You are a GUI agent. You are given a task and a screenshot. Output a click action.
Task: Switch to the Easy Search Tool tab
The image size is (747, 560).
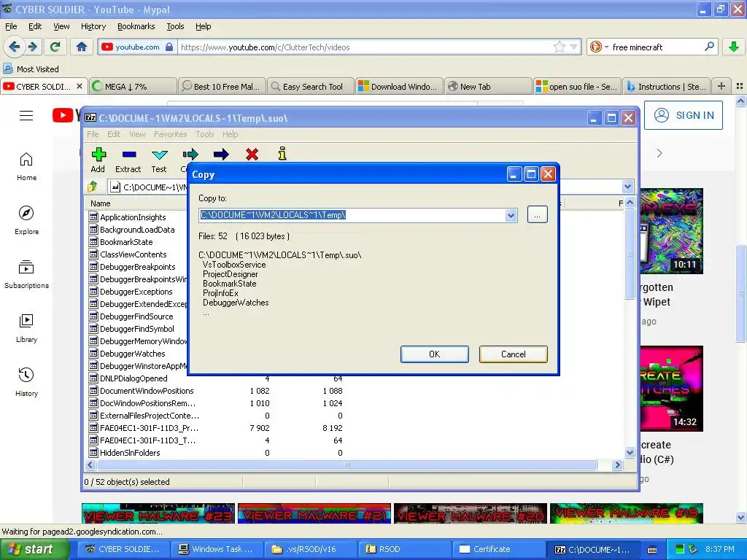pyautogui.click(x=311, y=86)
